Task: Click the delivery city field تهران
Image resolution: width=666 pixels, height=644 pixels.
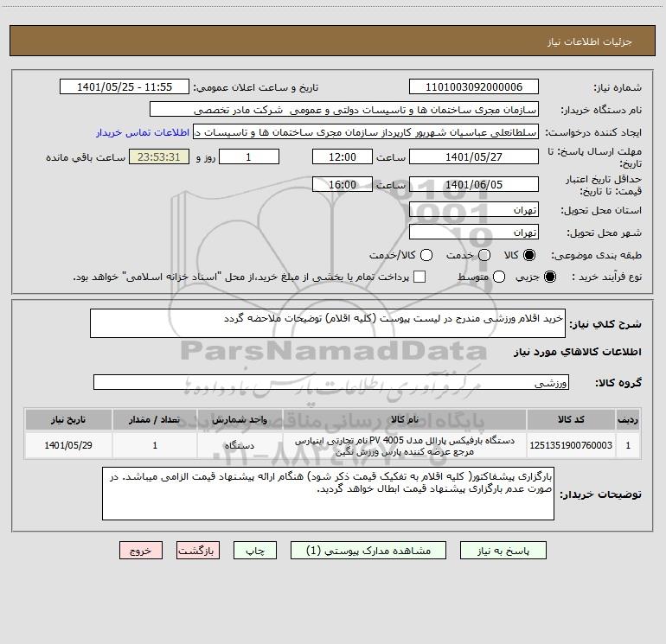Action: (474, 232)
